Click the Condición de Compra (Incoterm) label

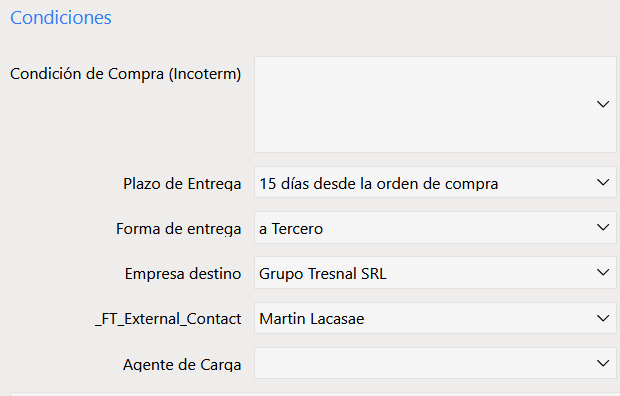[125, 74]
